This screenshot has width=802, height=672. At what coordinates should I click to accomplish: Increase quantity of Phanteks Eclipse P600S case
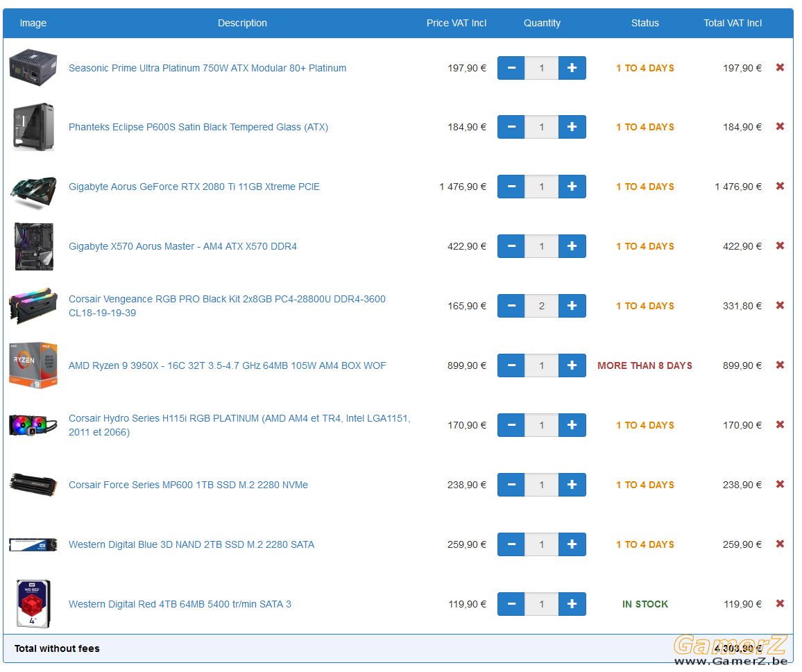[572, 127]
